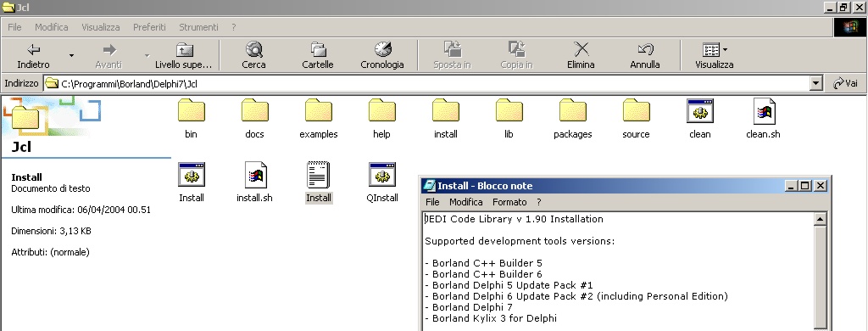Screen dimensions: 868x331
Task: Select the packages folder
Action: tap(572, 119)
